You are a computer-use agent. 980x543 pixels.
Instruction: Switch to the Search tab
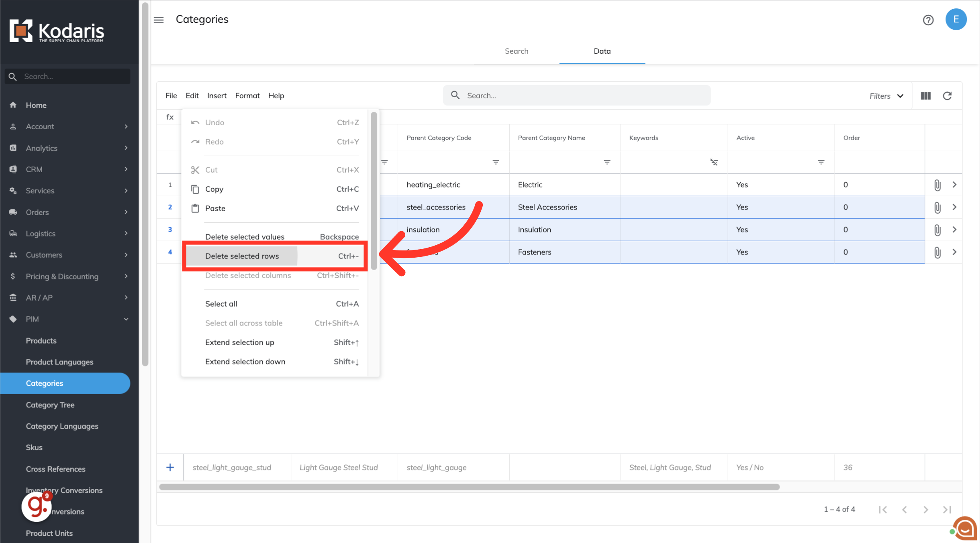pos(516,51)
